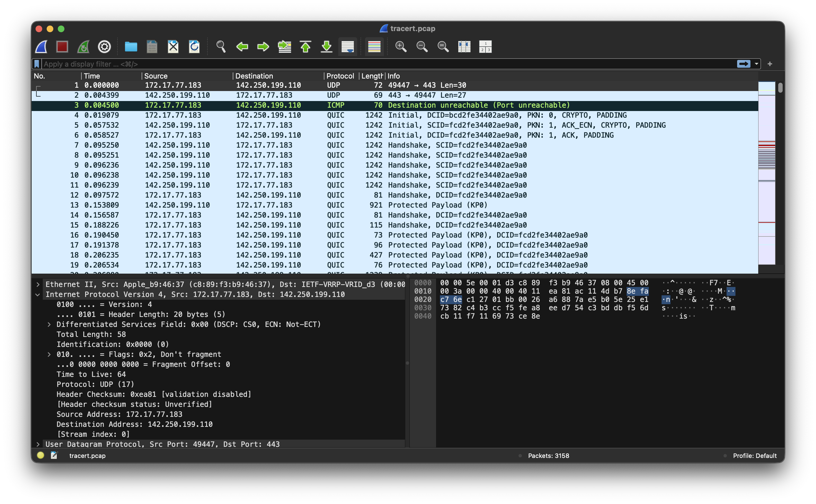Viewport: 816px width, 504px height.
Task: Close this capture file icon
Action: [x=173, y=47]
